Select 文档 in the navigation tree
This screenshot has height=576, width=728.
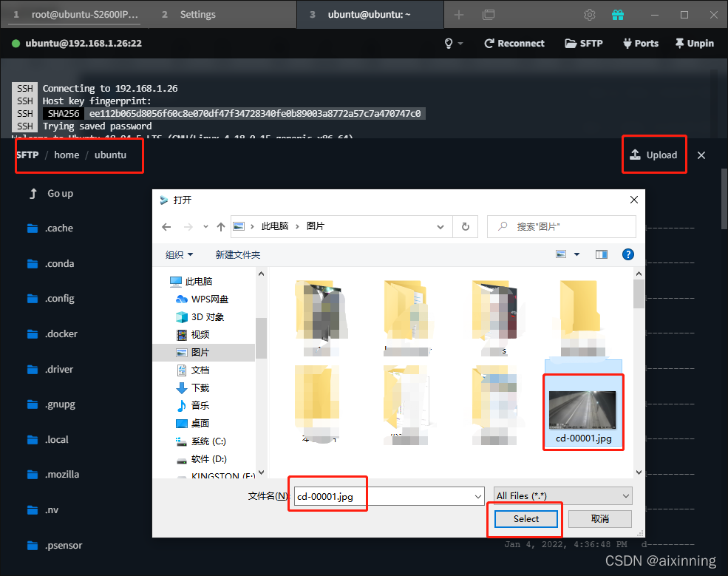coord(193,370)
